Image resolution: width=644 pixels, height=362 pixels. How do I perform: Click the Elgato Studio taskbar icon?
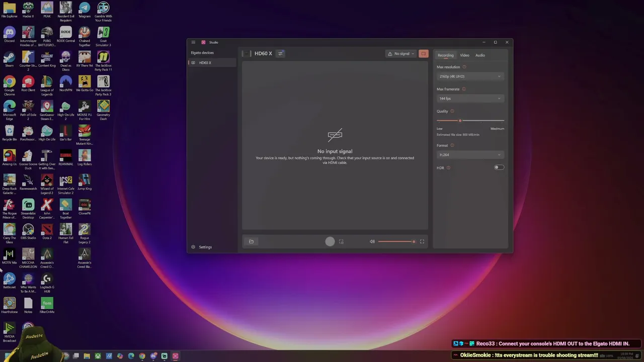tap(175, 356)
